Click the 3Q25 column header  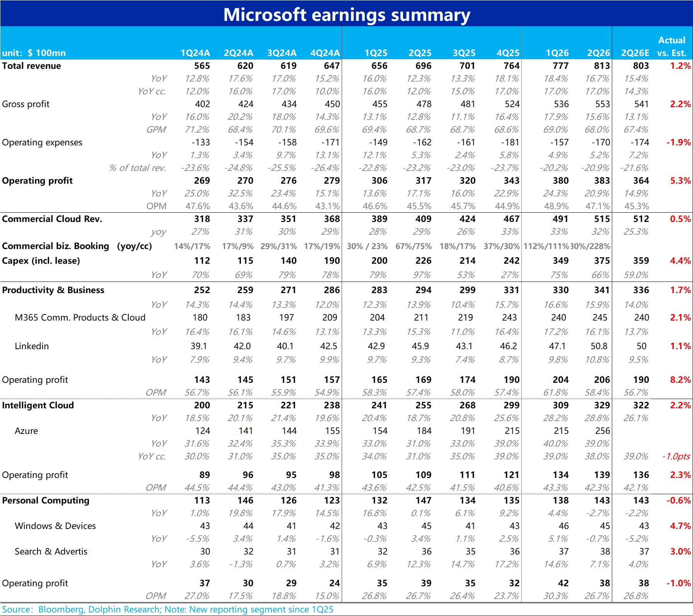[464, 53]
